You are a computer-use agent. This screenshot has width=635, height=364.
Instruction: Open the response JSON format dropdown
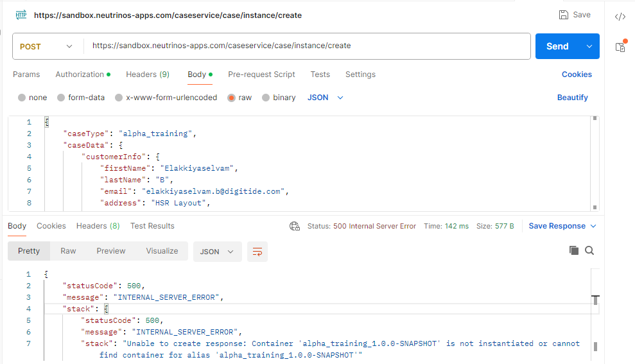pos(217,252)
